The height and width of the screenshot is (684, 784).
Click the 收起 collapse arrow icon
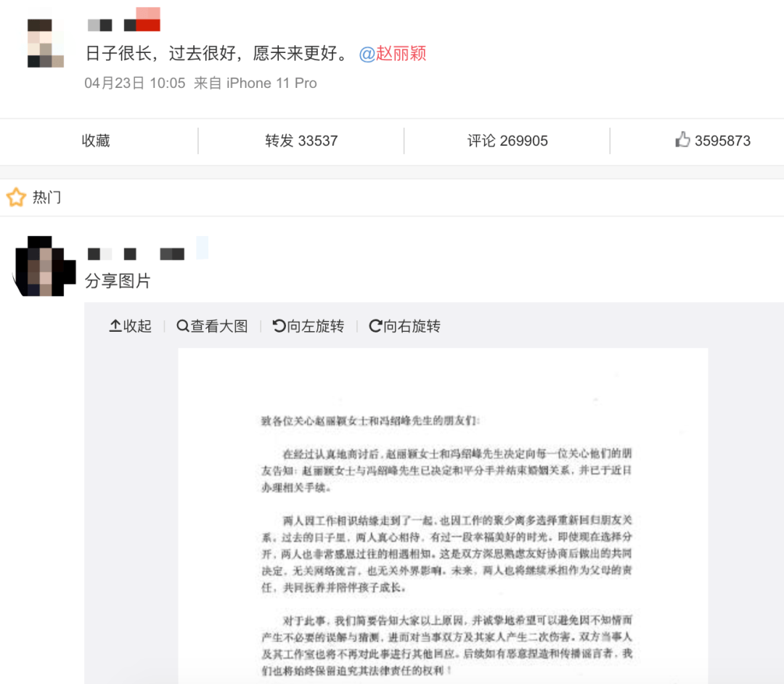click(x=115, y=326)
